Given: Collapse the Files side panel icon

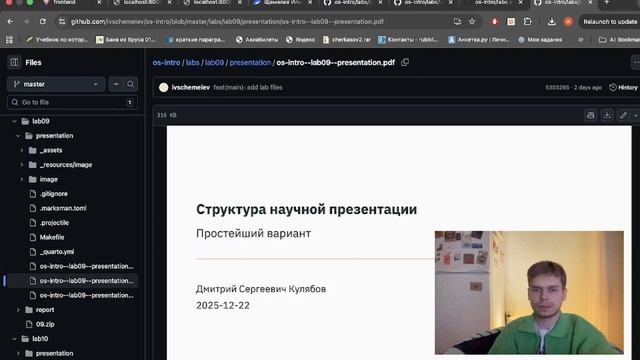Looking at the screenshot, I should click(x=14, y=62).
